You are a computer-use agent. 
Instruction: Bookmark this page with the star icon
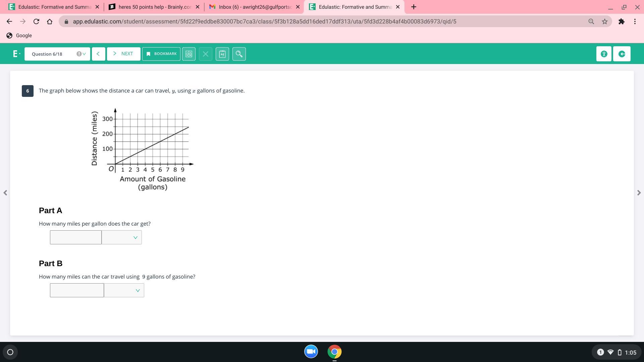[604, 21]
